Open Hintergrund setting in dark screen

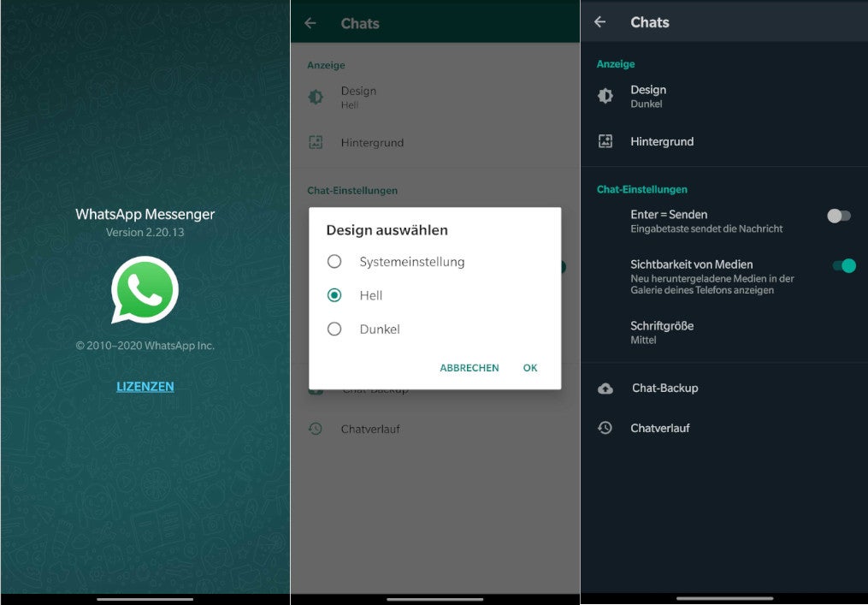point(724,141)
